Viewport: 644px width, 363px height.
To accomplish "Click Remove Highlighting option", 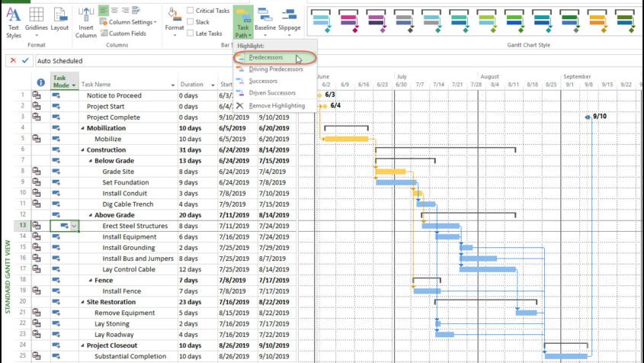I will 277,106.
